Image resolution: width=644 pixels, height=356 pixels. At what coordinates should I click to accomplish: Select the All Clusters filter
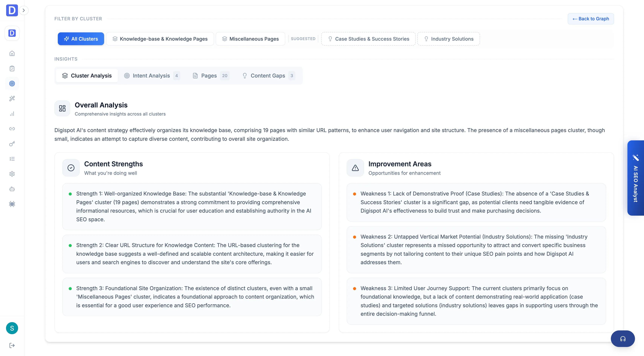(x=81, y=39)
